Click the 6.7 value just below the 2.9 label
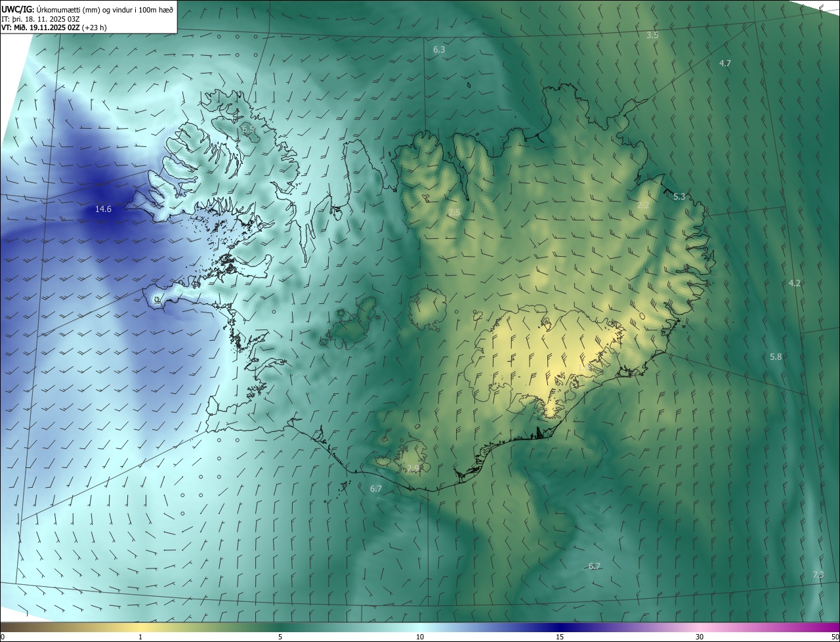The image size is (840, 642). tap(376, 488)
